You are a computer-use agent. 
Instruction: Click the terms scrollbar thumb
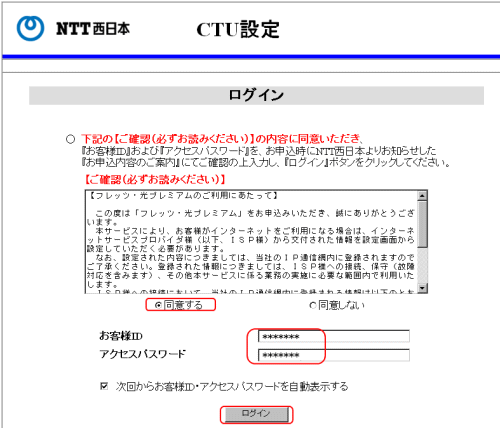click(422, 224)
